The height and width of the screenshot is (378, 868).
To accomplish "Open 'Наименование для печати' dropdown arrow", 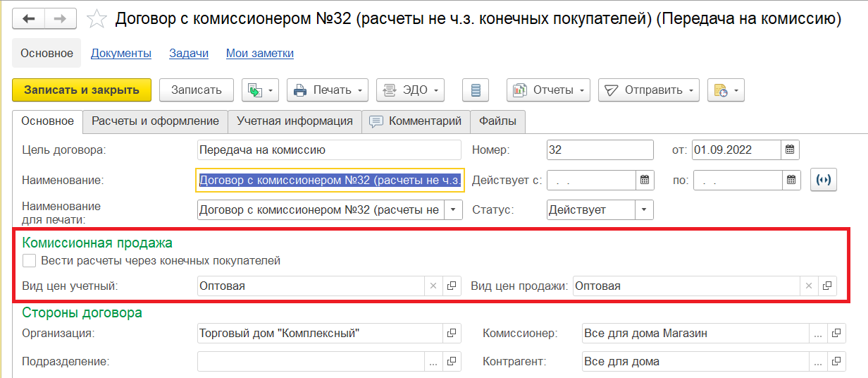I will point(452,209).
